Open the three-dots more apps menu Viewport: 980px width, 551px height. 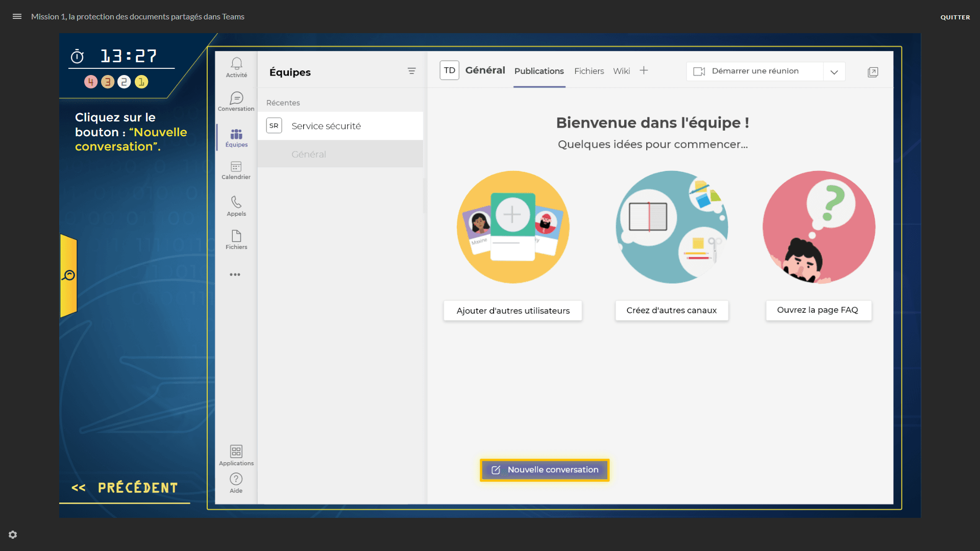tap(235, 274)
